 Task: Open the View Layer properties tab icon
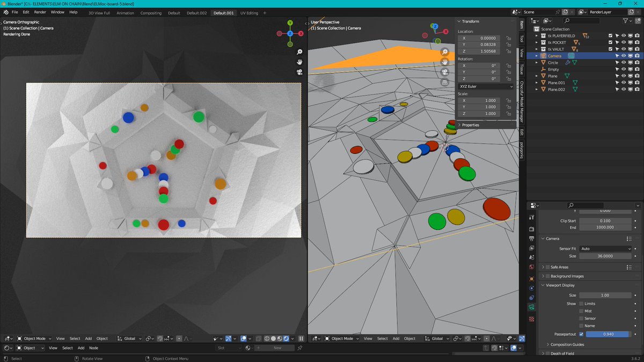click(x=532, y=248)
